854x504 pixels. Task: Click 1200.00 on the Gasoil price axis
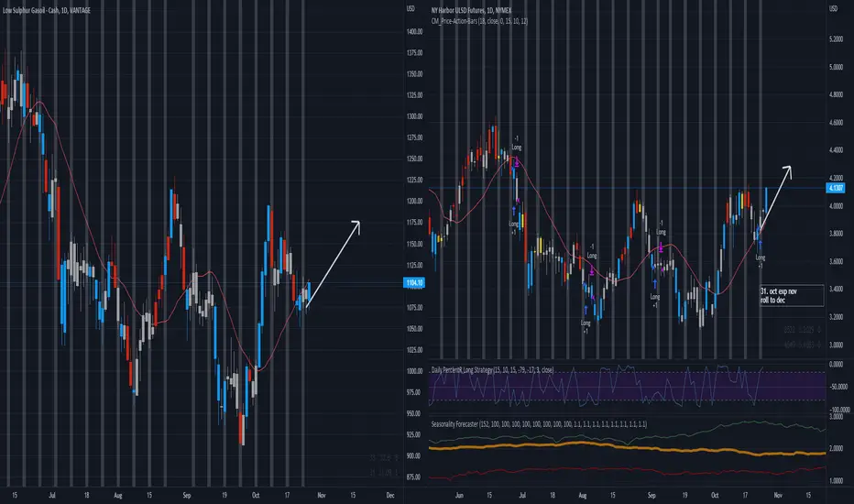click(414, 201)
